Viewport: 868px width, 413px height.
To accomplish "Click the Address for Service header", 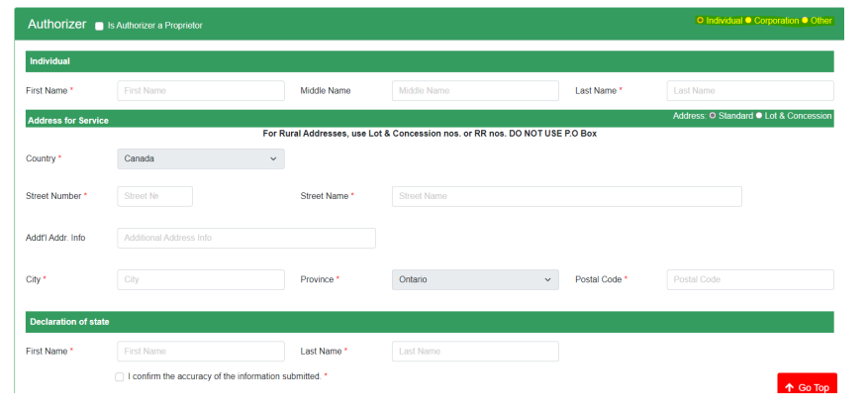I will (68, 120).
